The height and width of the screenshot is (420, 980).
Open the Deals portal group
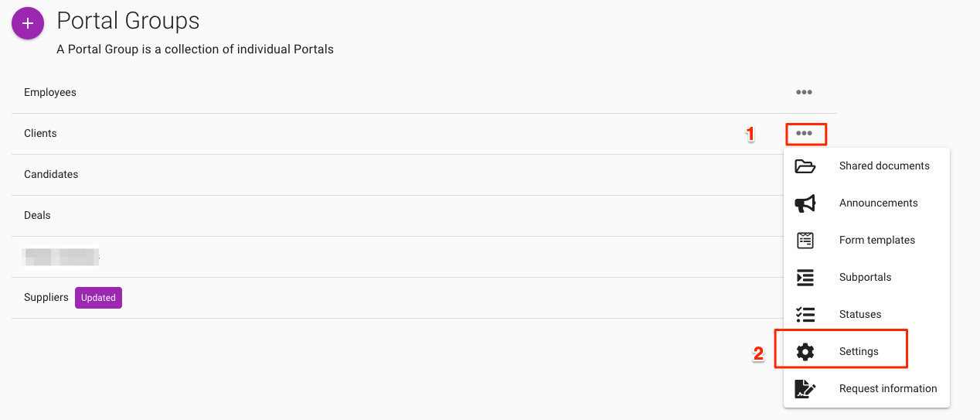(x=37, y=216)
